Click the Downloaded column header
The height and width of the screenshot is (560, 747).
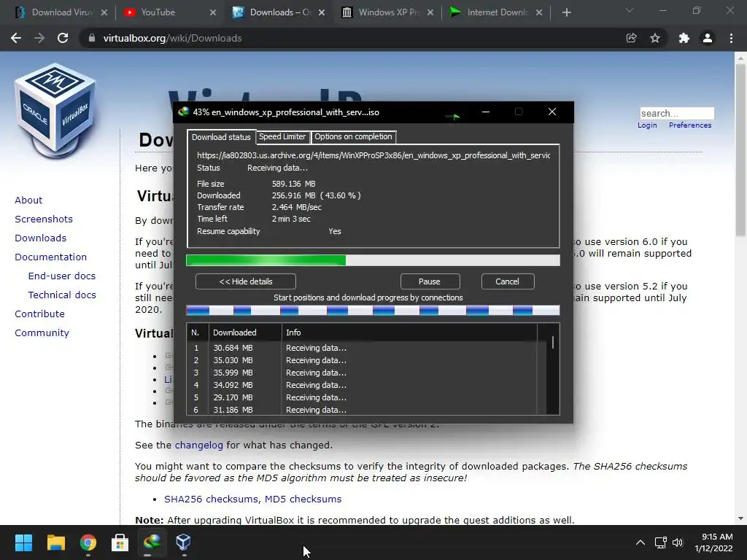[x=245, y=332]
